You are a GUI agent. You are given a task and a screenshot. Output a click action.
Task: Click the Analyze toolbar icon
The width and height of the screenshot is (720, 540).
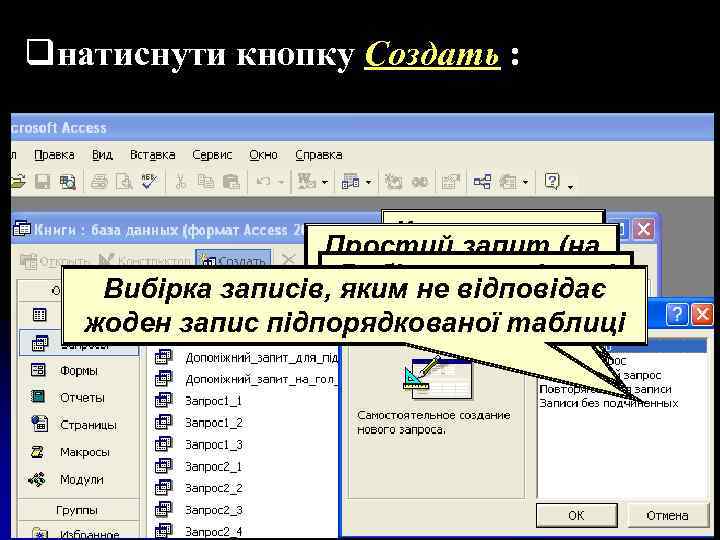[x=351, y=182]
